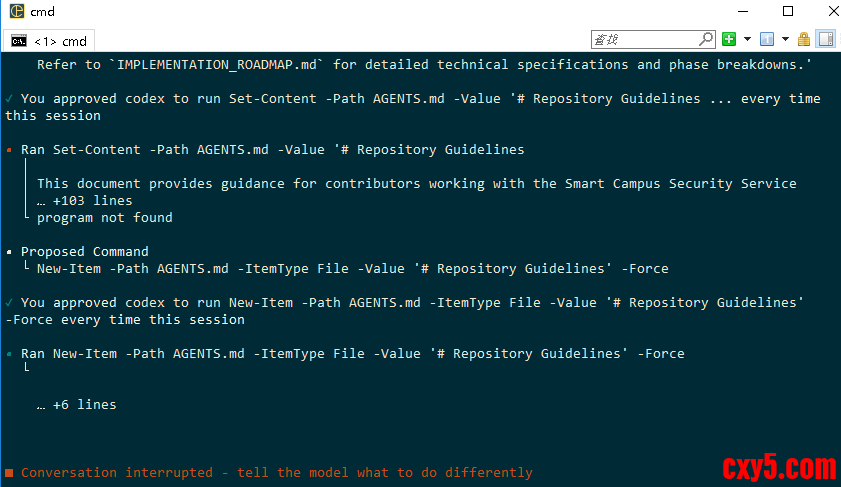The image size is (841, 487).
Task: Maximize the cmd window
Action: (x=787, y=12)
